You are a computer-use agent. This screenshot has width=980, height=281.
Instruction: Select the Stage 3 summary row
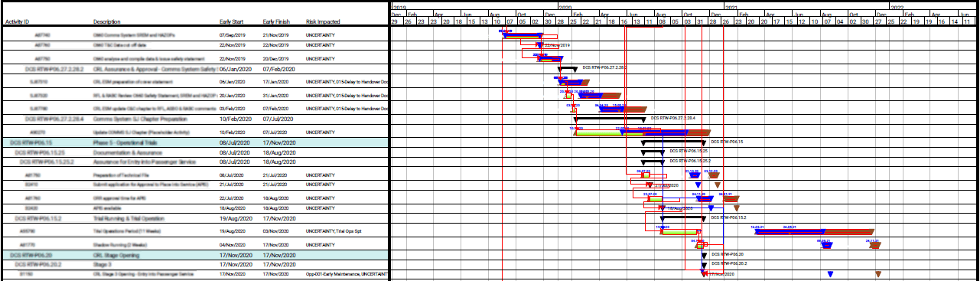(194, 263)
